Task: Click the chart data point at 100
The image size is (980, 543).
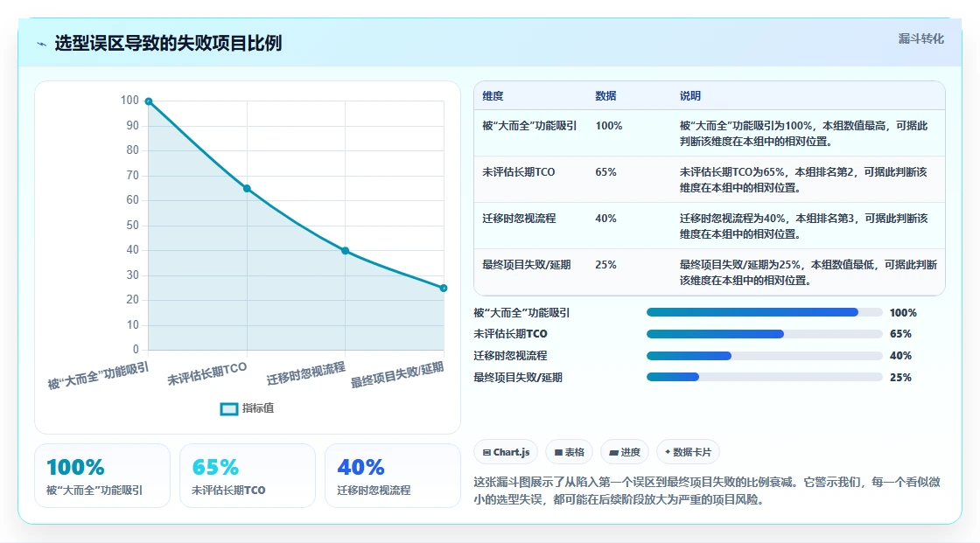Action: tap(149, 101)
